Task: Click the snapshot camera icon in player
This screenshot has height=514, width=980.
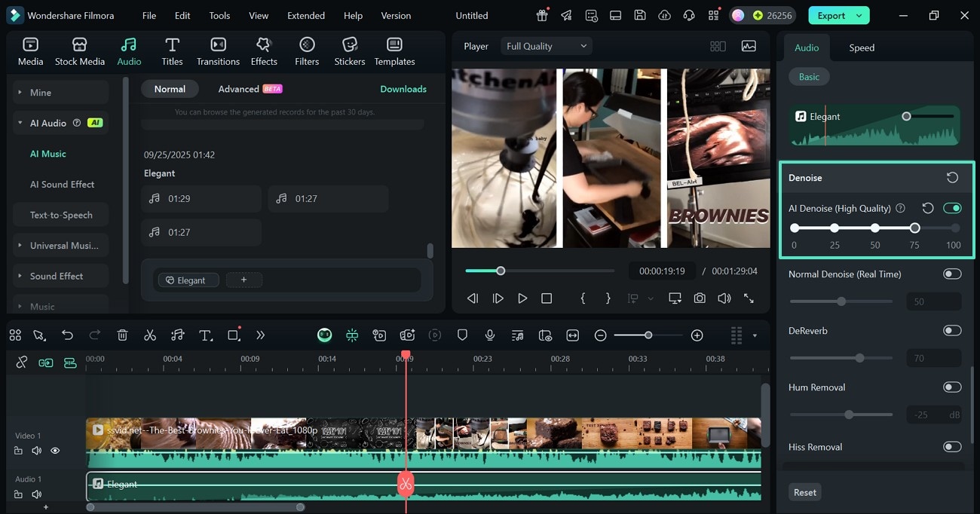Action: point(700,298)
